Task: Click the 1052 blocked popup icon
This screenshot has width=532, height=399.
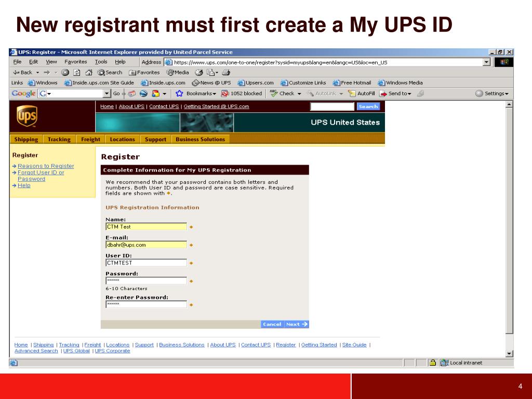Action: click(224, 94)
